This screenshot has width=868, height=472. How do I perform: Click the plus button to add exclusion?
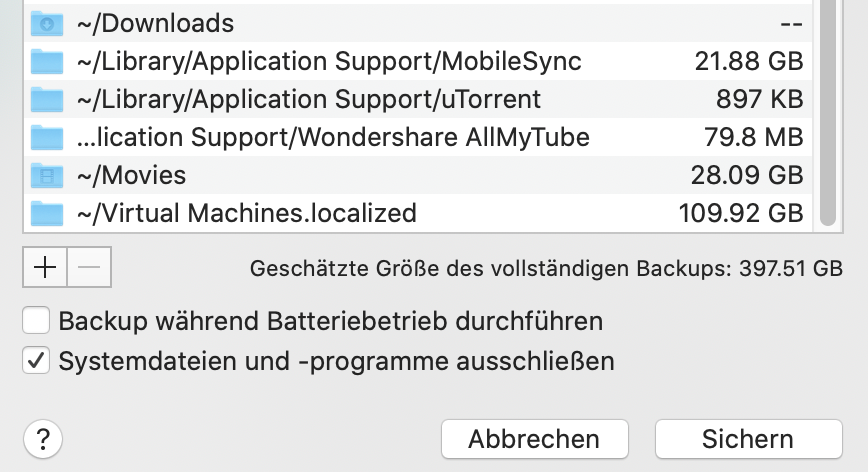[44, 268]
